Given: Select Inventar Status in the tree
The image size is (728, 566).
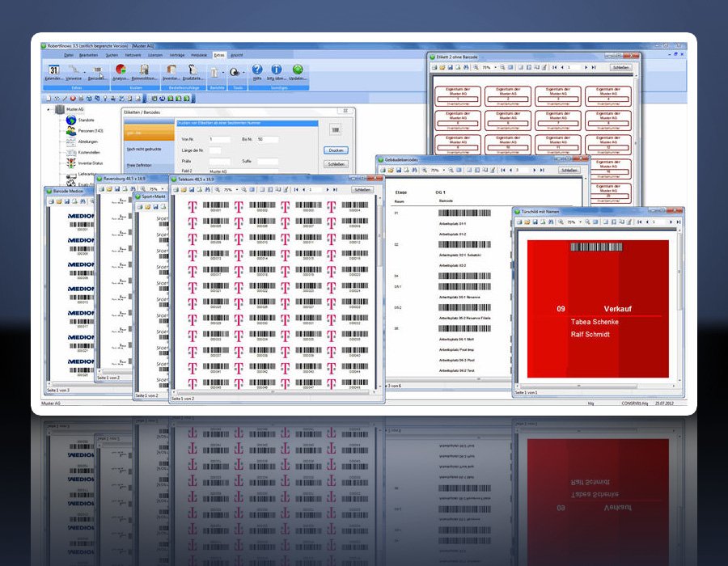Looking at the screenshot, I should pos(90,163).
